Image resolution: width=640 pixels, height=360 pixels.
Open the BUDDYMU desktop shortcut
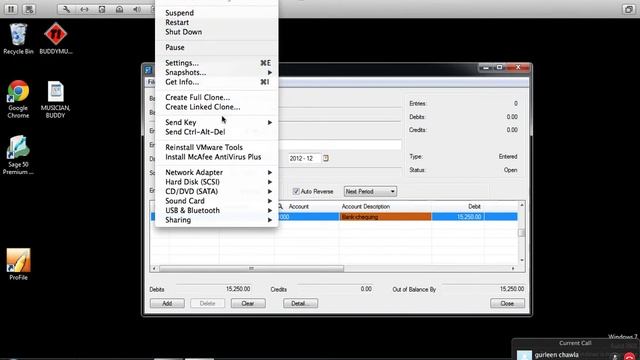56,39
